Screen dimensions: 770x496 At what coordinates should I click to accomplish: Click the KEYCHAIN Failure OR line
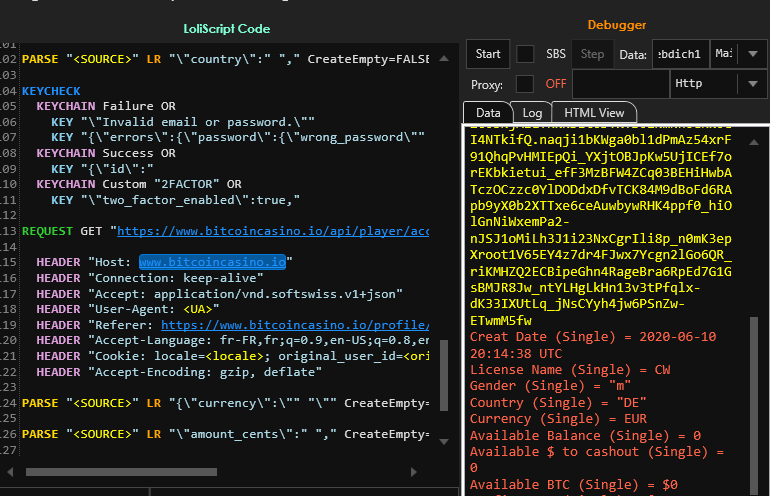[x=106, y=106]
